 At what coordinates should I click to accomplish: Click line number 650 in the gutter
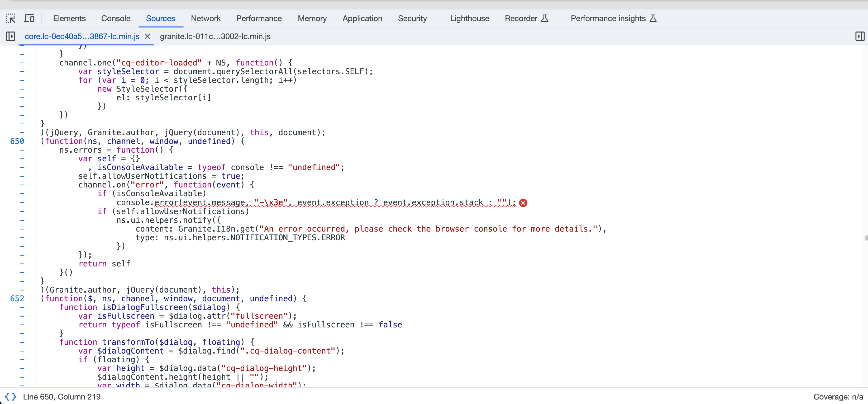pyautogui.click(x=17, y=141)
